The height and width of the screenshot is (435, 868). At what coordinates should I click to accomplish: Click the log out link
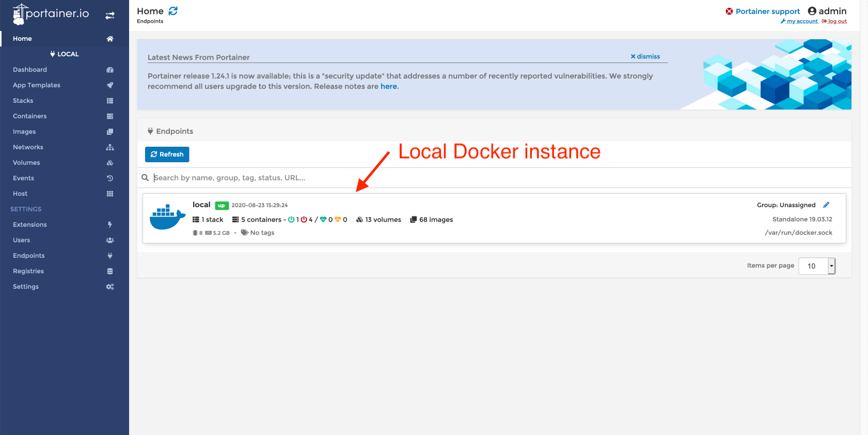[x=834, y=21]
